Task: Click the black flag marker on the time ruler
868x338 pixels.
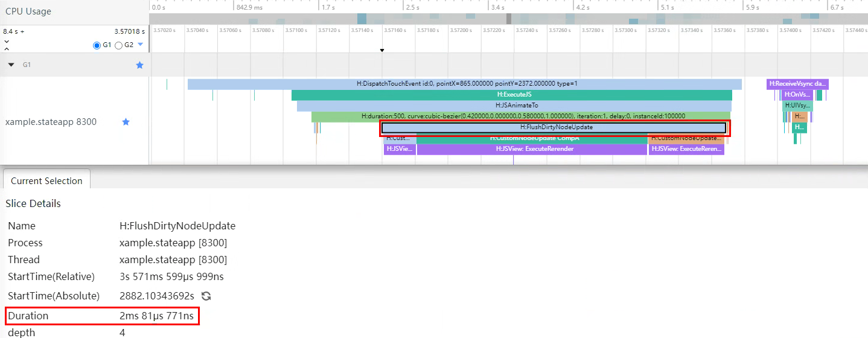Action: (x=382, y=51)
